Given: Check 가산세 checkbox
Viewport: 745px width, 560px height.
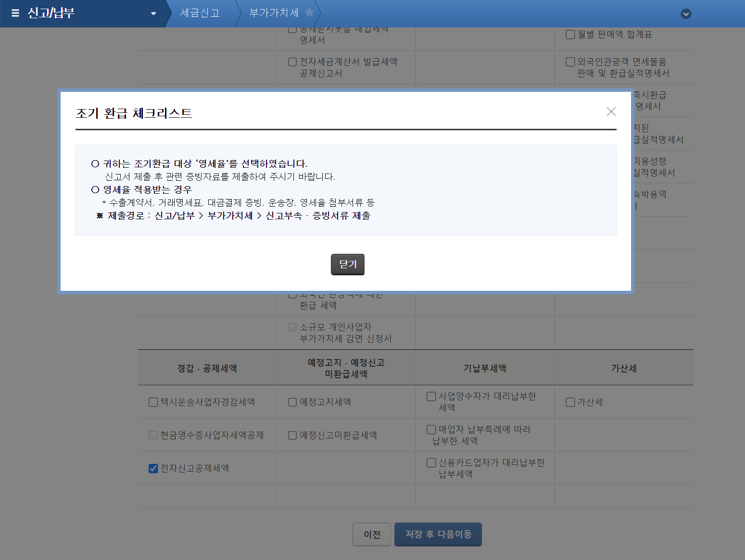Looking at the screenshot, I should point(570,402).
